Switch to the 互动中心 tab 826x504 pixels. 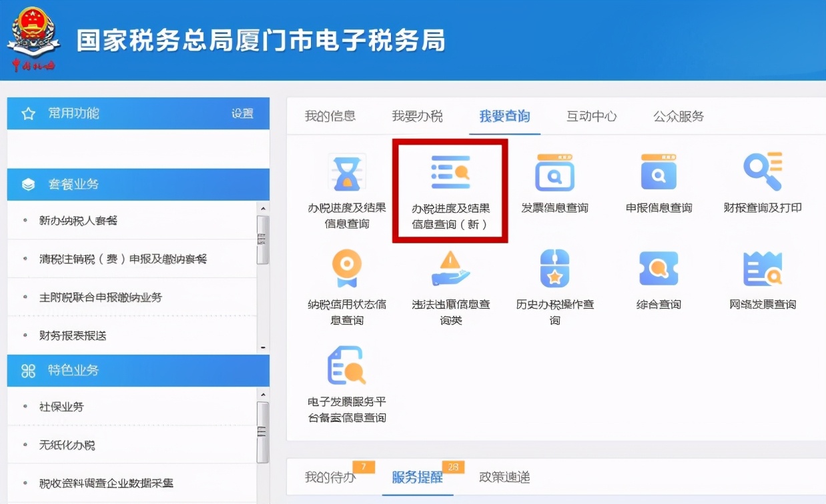[590, 116]
